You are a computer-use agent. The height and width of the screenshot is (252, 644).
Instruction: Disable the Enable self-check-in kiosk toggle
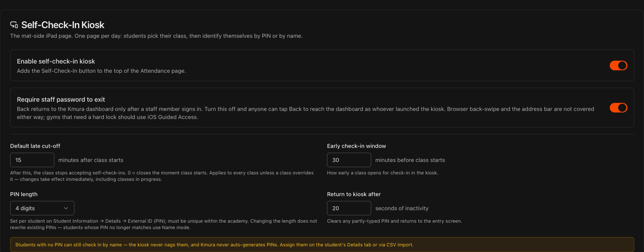(618, 66)
